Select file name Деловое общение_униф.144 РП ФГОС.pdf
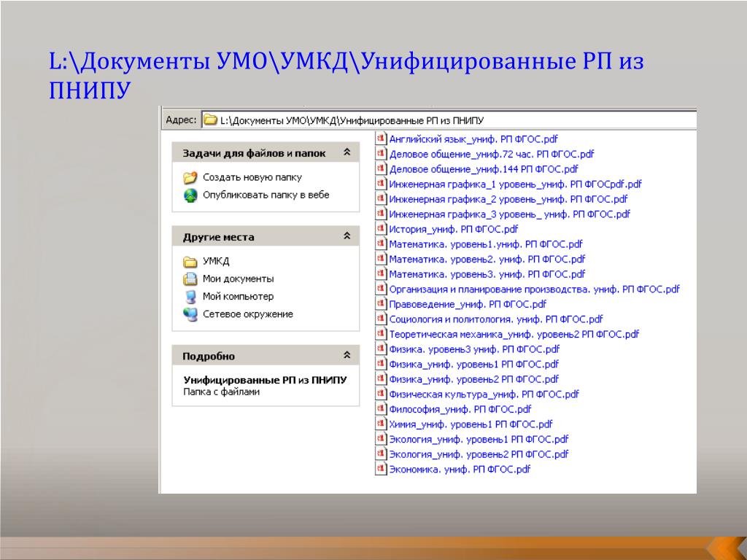 pyautogui.click(x=483, y=168)
